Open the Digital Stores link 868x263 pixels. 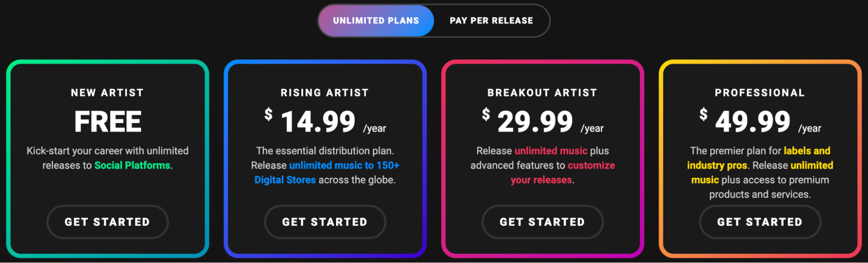click(x=285, y=180)
